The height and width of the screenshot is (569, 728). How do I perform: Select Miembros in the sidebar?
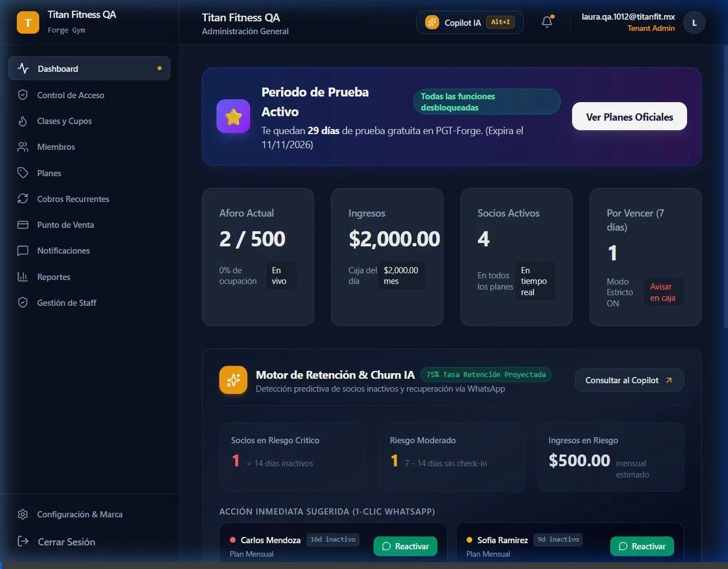[x=89, y=146]
